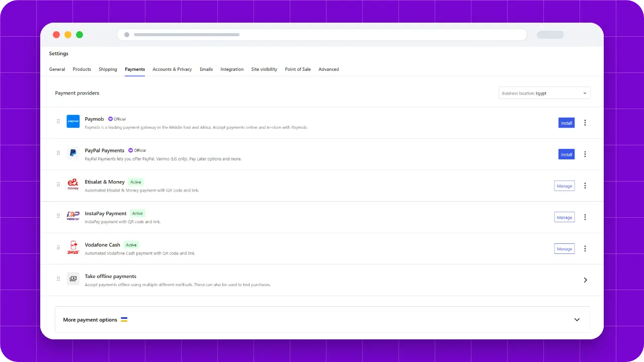
Task: Open three-dot menu for PayPal Payments
Action: pyautogui.click(x=585, y=154)
